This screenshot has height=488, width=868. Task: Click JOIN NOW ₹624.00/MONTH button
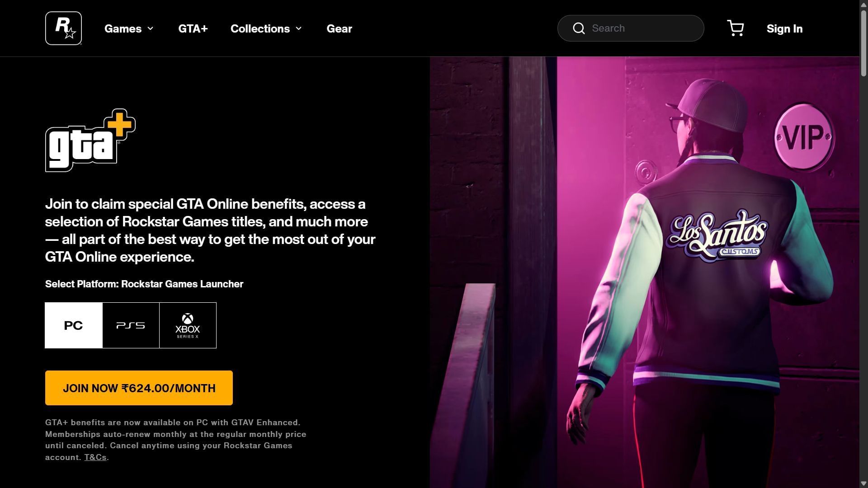(x=139, y=388)
